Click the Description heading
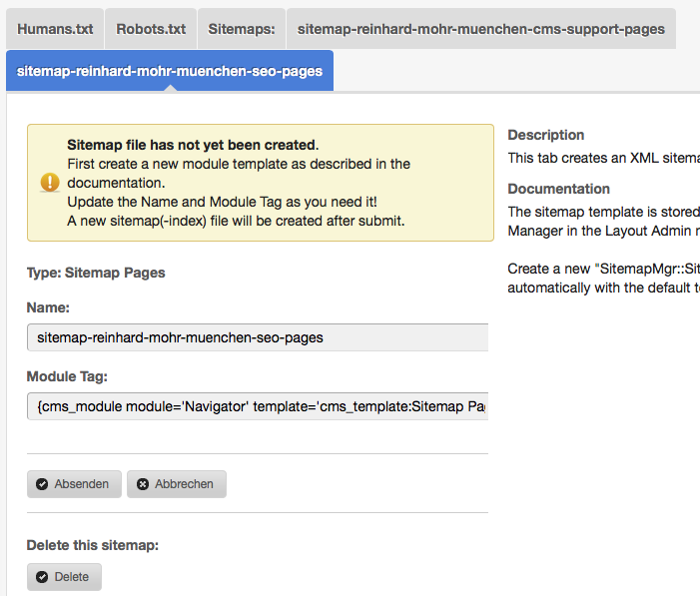 (546, 135)
